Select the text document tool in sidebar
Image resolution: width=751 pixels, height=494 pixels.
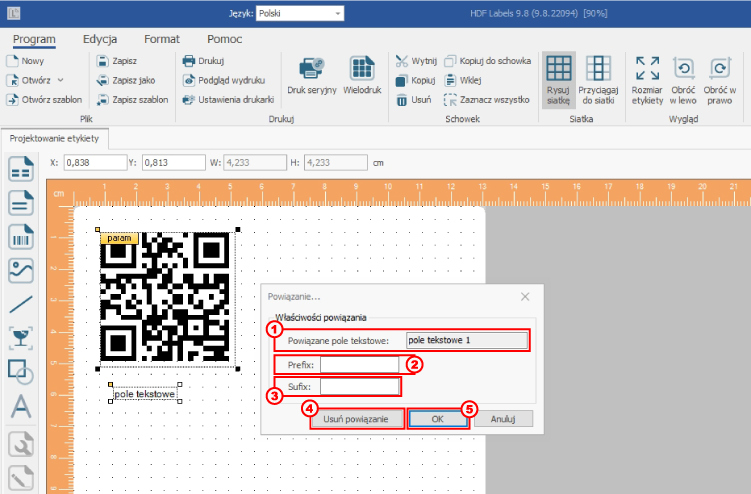coord(21,203)
